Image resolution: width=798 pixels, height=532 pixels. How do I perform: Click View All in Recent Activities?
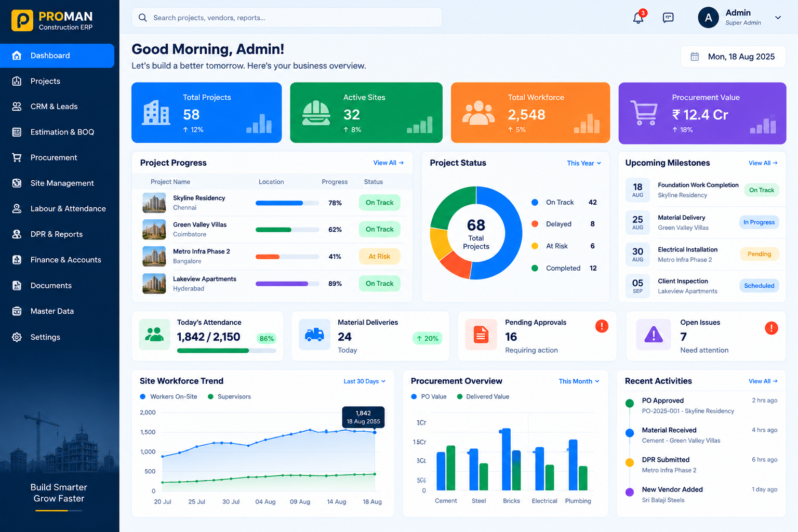click(763, 381)
